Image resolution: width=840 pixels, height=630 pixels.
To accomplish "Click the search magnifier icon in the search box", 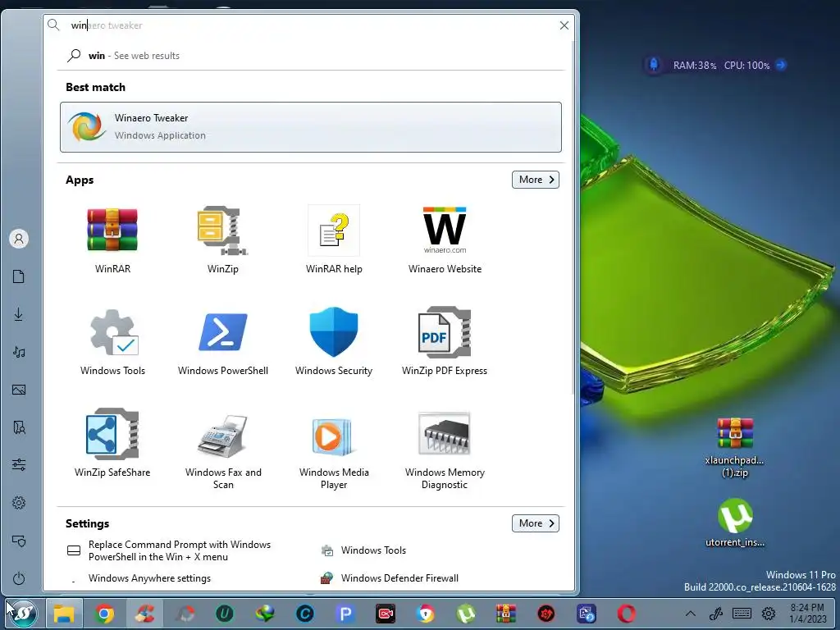I will [x=53, y=25].
